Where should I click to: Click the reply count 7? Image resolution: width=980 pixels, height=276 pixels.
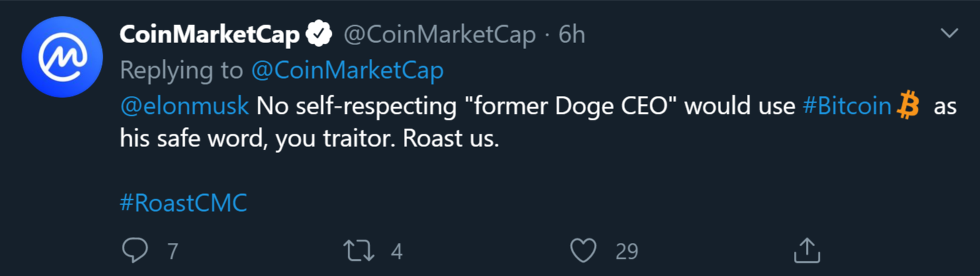coord(172,252)
